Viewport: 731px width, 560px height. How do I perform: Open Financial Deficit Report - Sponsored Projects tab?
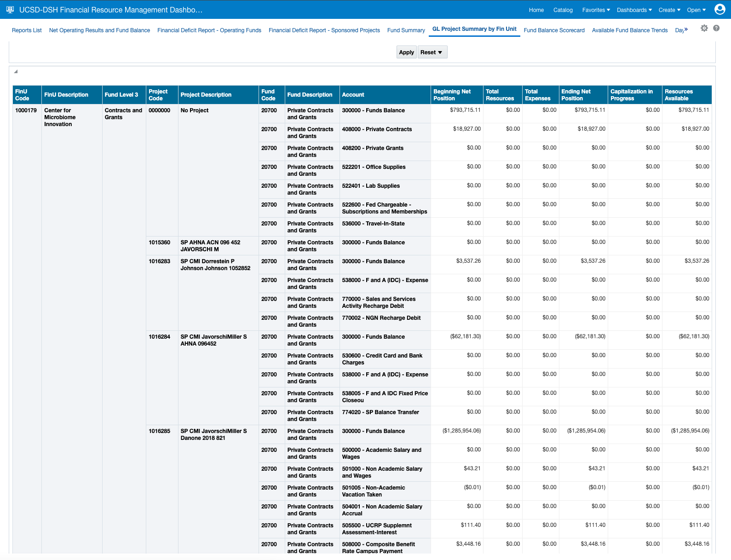tap(324, 30)
